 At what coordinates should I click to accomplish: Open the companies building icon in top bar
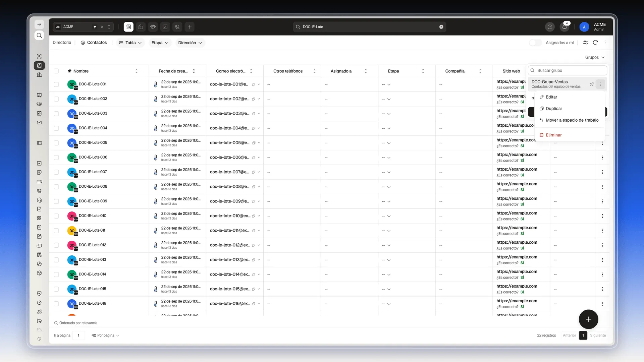(141, 27)
